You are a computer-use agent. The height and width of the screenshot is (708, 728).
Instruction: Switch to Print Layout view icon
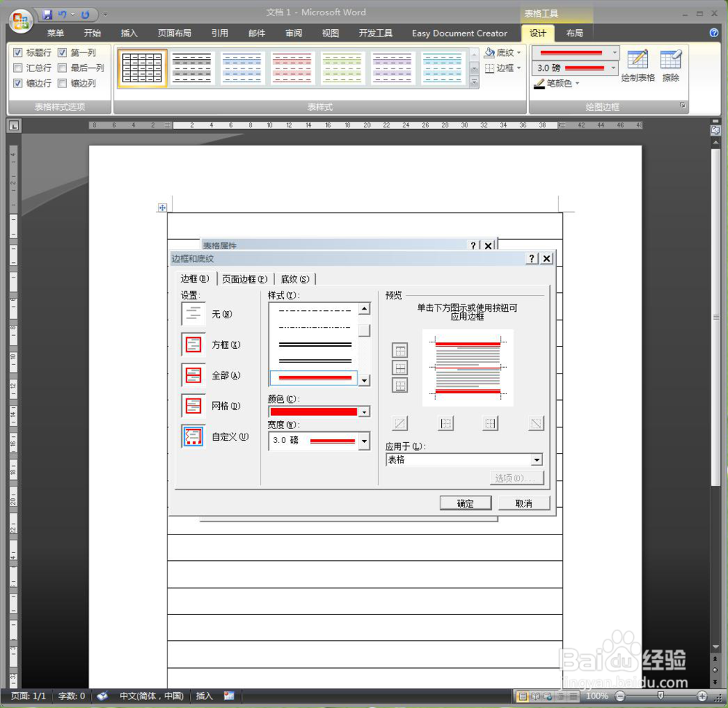[523, 696]
